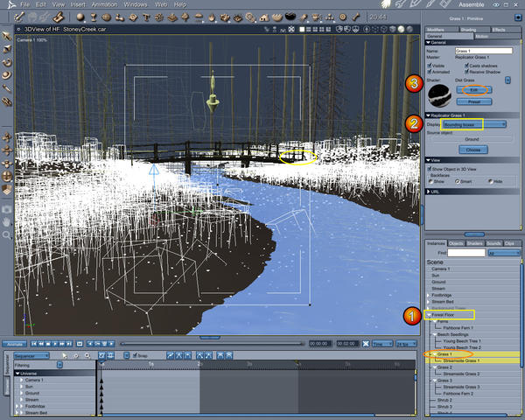Open the Insert menu

(x=78, y=4)
